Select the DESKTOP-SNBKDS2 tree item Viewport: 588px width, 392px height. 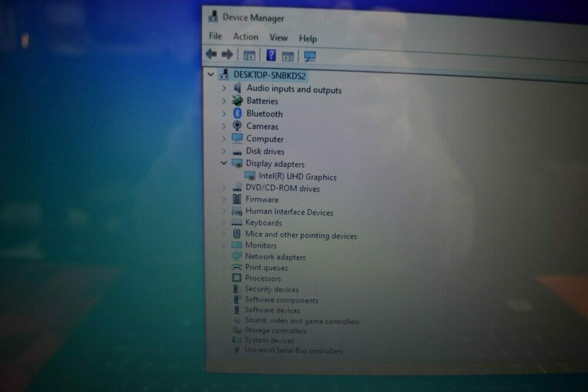269,75
